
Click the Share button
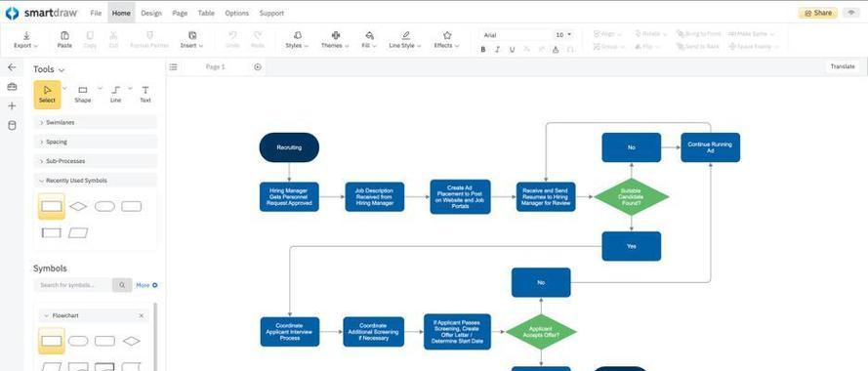817,13
